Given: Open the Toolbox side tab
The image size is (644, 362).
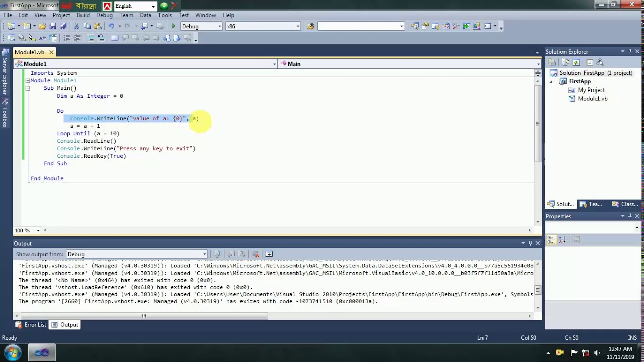Looking at the screenshot, I should pyautogui.click(x=5, y=113).
